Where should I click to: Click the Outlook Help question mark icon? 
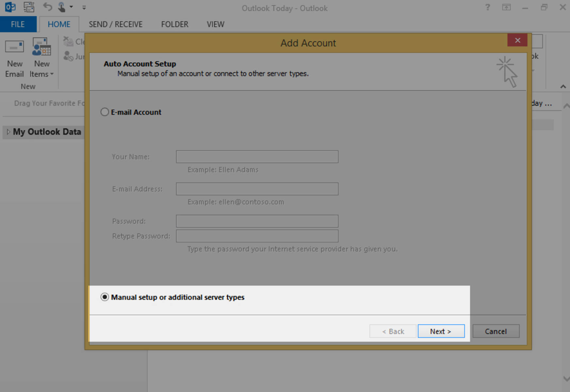click(x=488, y=7)
